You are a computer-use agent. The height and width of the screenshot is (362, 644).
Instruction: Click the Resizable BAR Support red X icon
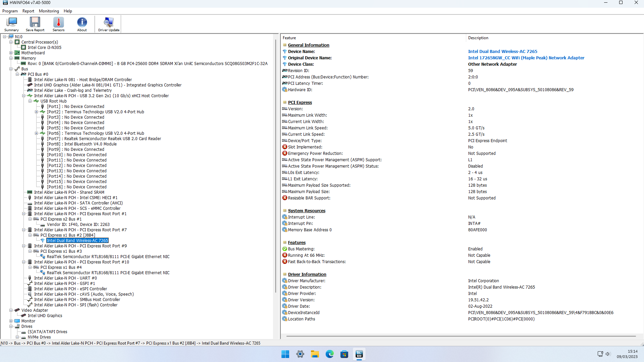tap(284, 198)
